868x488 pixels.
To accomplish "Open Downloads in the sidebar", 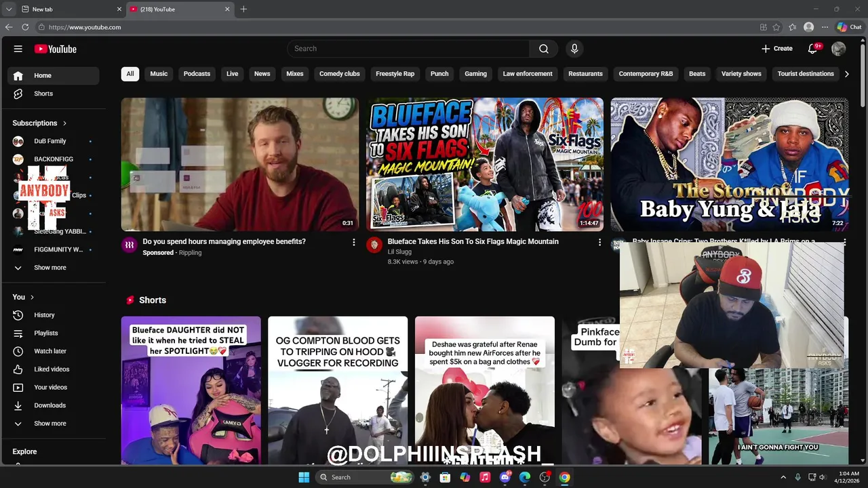I will click(x=53, y=405).
